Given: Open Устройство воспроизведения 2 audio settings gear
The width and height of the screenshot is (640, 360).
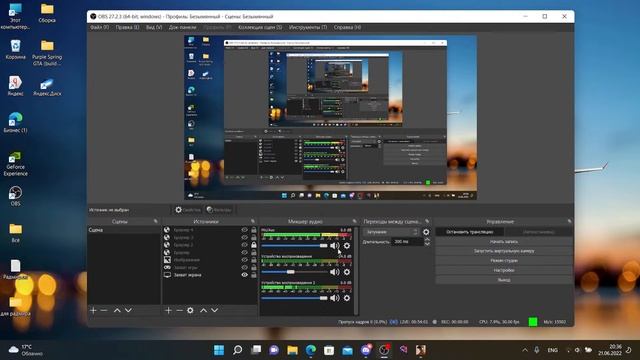Looking at the screenshot, I should point(347,298).
